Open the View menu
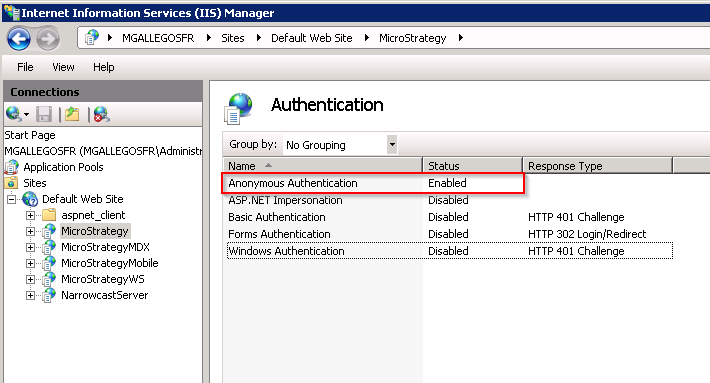This screenshot has width=710, height=383. [63, 67]
